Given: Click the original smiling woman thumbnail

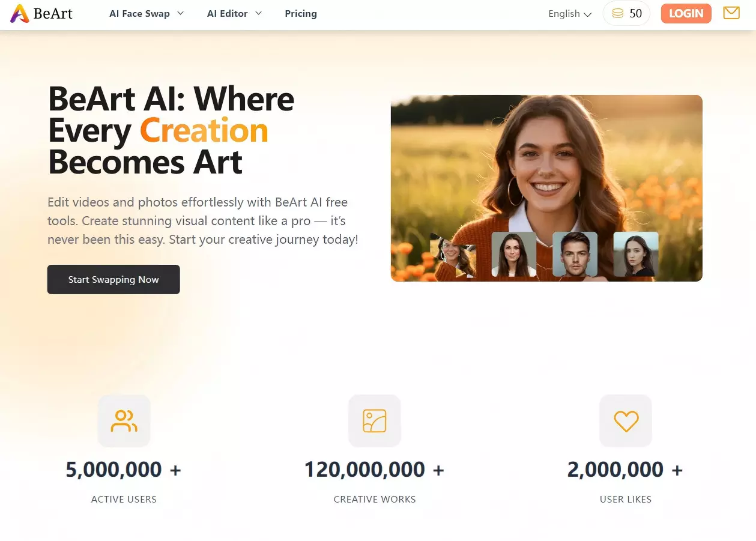Looking at the screenshot, I should point(453,255).
